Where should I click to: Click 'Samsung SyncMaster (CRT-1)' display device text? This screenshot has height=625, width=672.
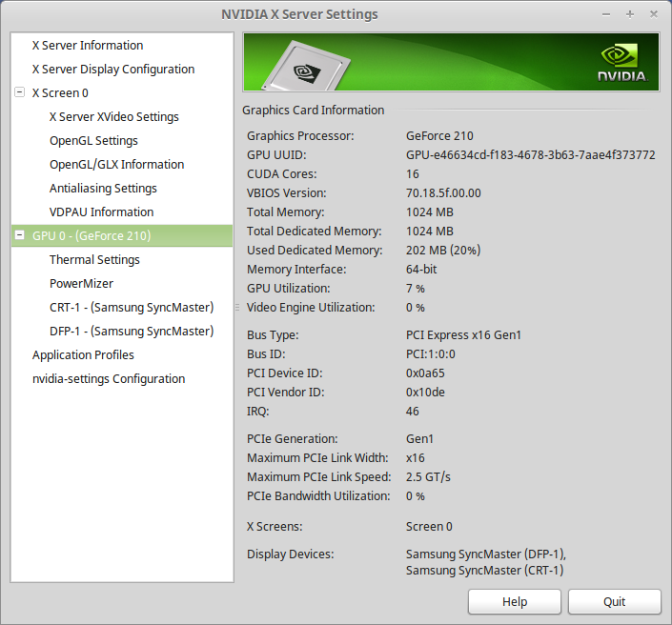(485, 571)
